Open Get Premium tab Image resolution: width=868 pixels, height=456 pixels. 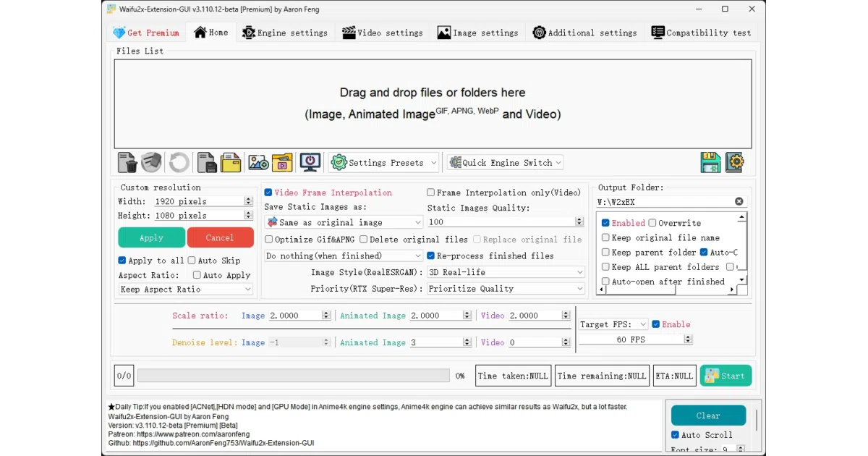pyautogui.click(x=145, y=33)
